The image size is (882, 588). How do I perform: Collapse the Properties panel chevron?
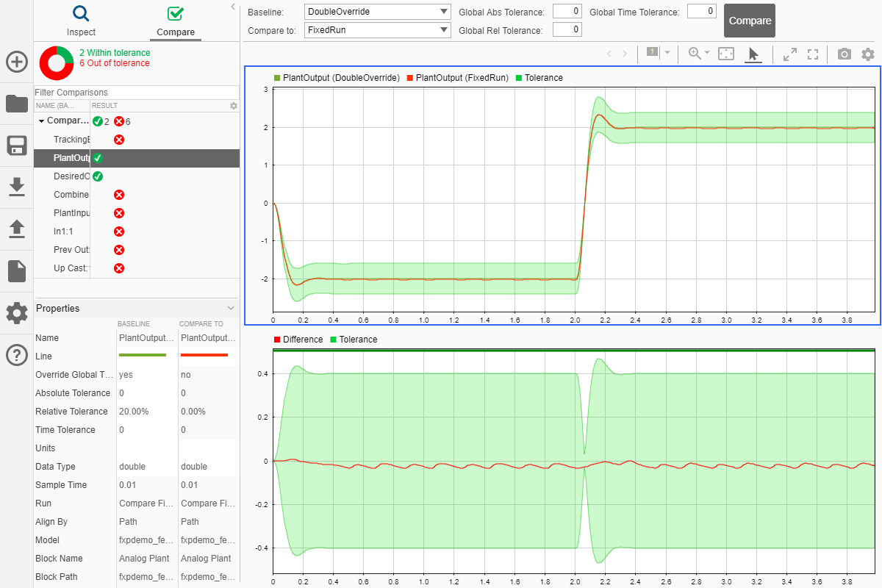click(231, 308)
